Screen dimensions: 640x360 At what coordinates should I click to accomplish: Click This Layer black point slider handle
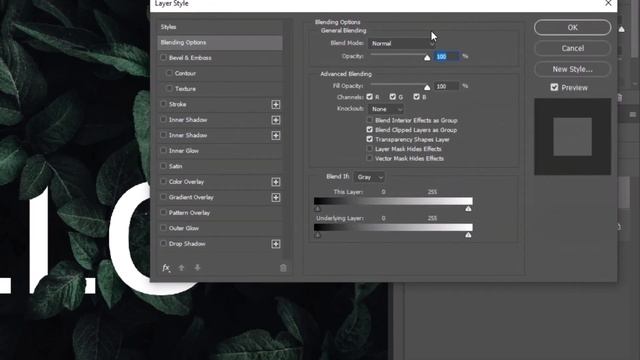tap(318, 209)
